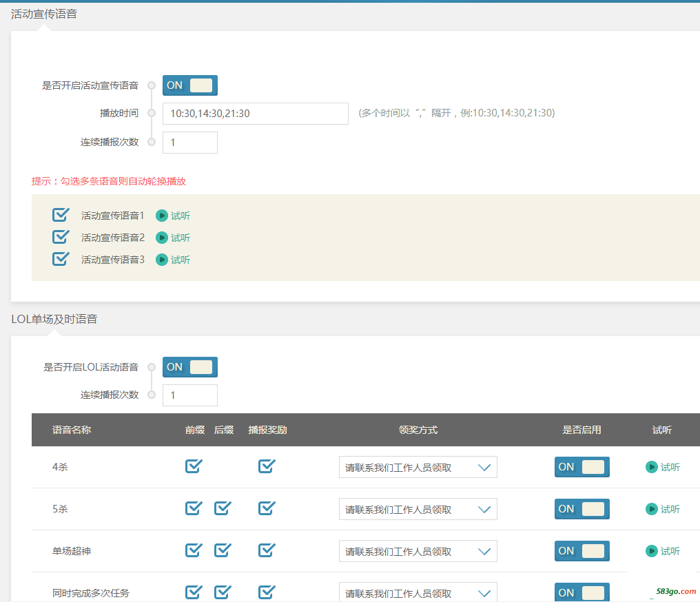Focus the 播放时间 input field

tap(256, 114)
